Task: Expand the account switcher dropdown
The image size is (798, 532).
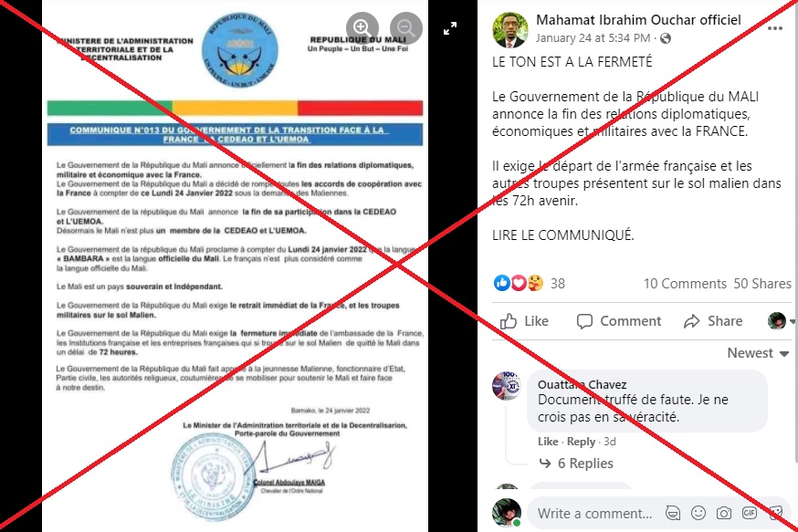Action: click(782, 321)
